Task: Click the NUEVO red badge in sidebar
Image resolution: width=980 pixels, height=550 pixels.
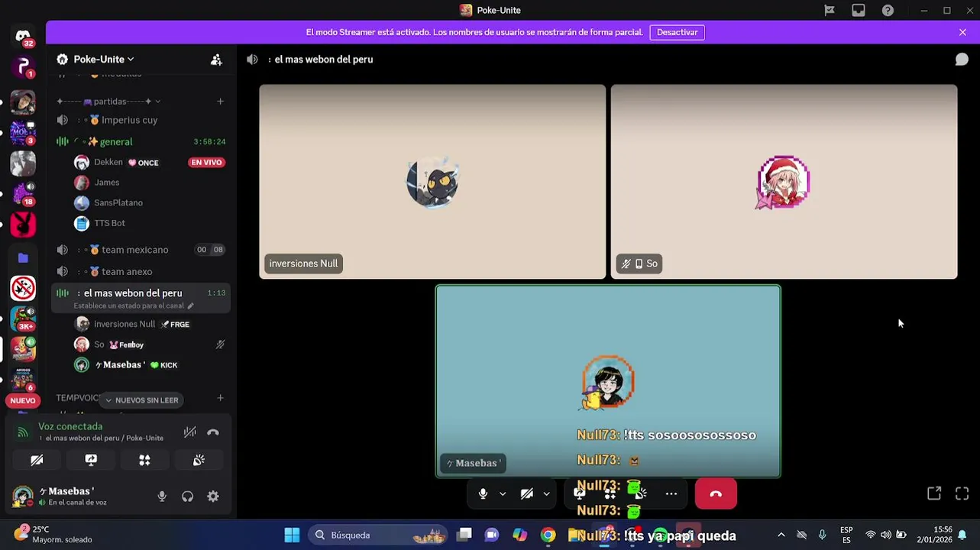Action: [23, 400]
